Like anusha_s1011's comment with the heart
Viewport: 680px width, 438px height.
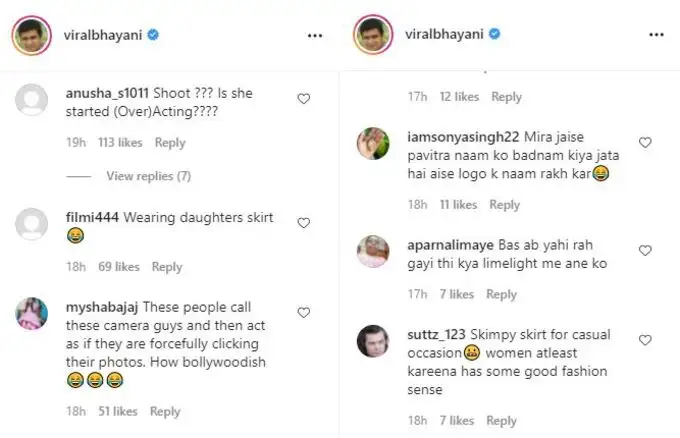point(304,99)
